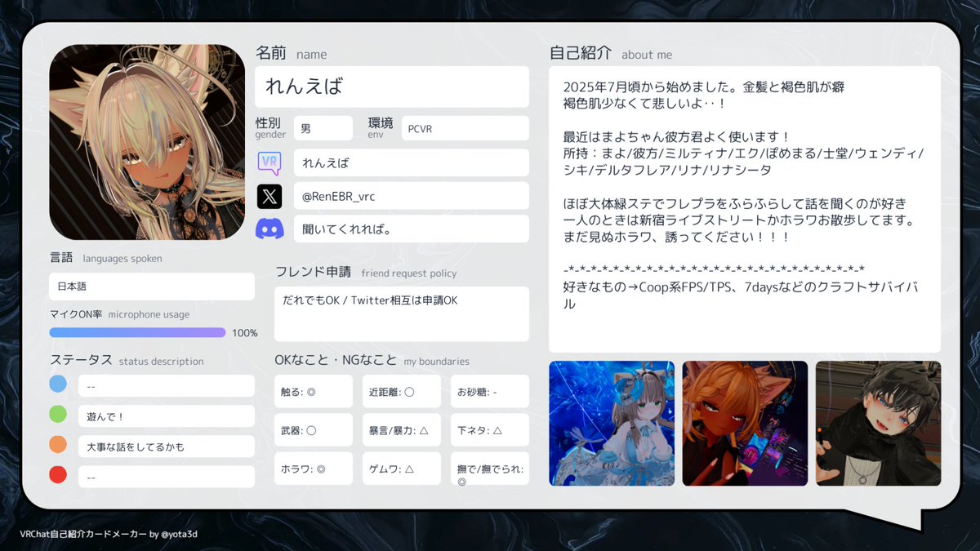This screenshot has width=980, height=551.
Task: Click the 武器: 〇 boundary box
Action: point(314,429)
